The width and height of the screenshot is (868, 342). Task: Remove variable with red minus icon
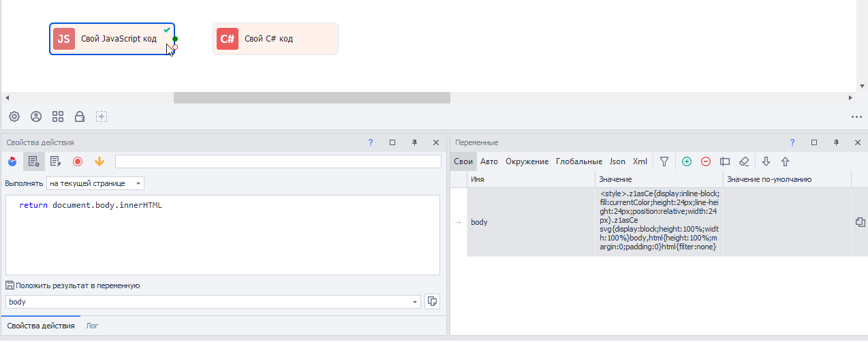706,161
